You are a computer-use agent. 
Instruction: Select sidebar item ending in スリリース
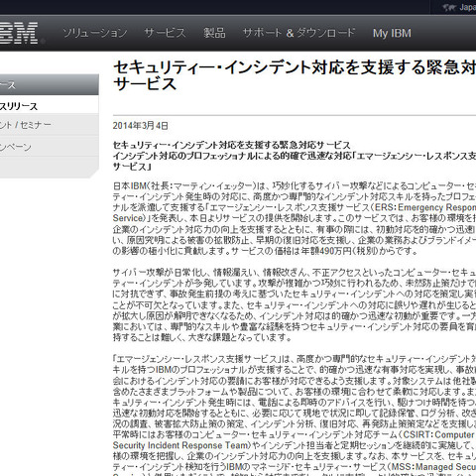(50, 106)
